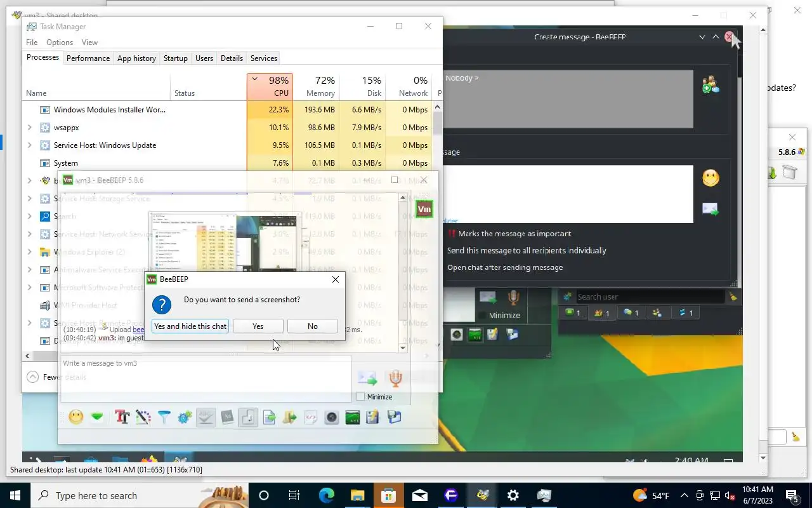Sort by Disk column header
The image size is (812, 508).
(362, 86)
